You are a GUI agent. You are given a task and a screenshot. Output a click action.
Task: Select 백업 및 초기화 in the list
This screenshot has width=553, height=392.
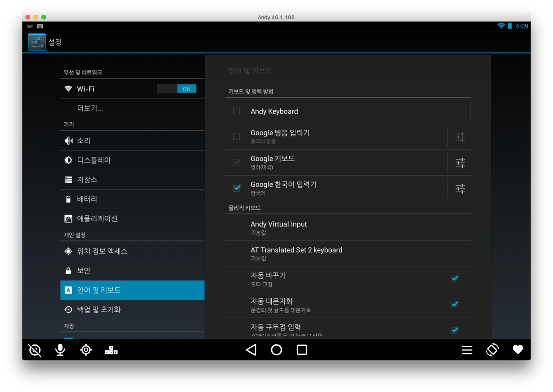pyautogui.click(x=132, y=309)
